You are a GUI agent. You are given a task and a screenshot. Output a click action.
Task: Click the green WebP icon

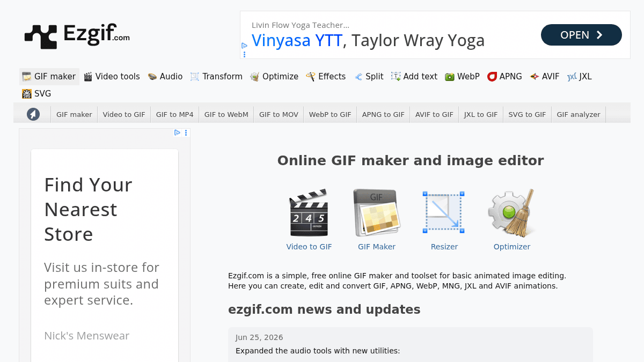(450, 77)
